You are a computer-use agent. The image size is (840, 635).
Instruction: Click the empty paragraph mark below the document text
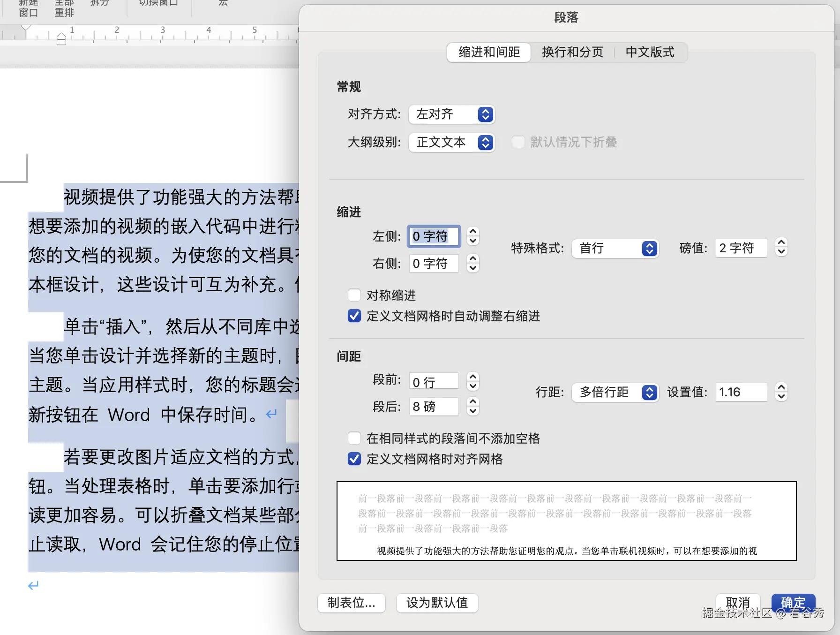coord(33,585)
